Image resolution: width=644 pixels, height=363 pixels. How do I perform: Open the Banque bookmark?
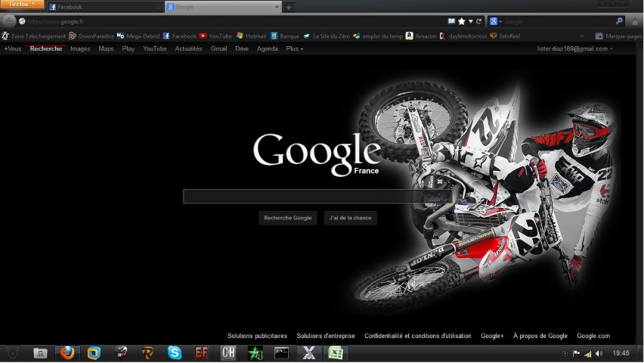tap(285, 36)
